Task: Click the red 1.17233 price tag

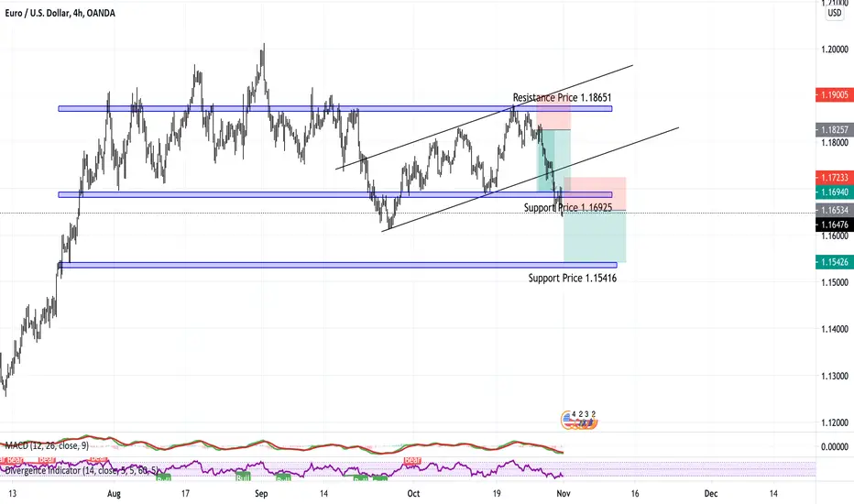Action: coord(835,178)
